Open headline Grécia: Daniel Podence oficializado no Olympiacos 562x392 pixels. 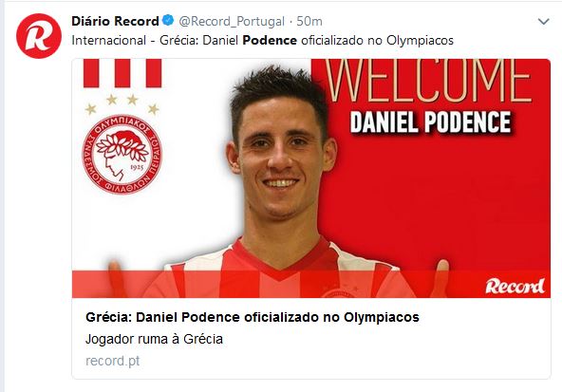253,317
